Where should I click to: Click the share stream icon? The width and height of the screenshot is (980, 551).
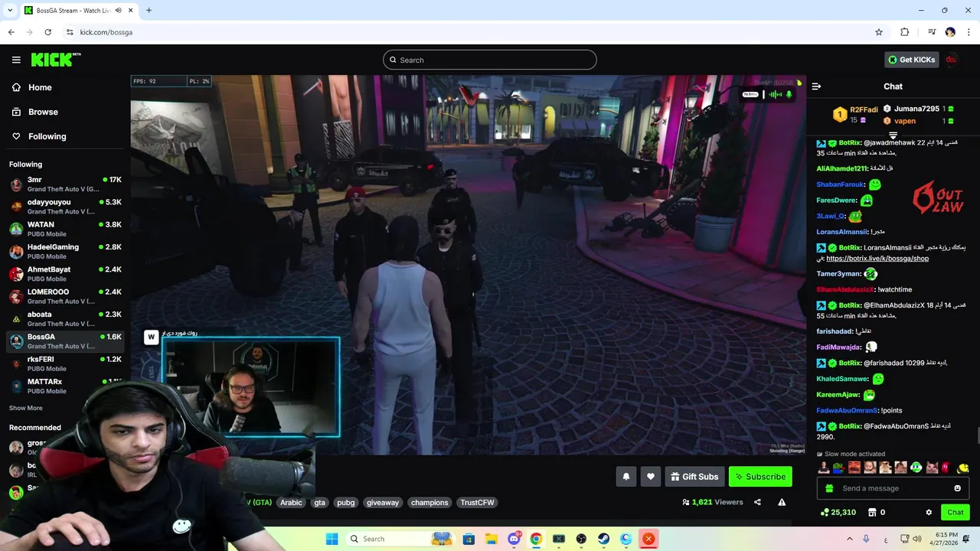click(757, 502)
